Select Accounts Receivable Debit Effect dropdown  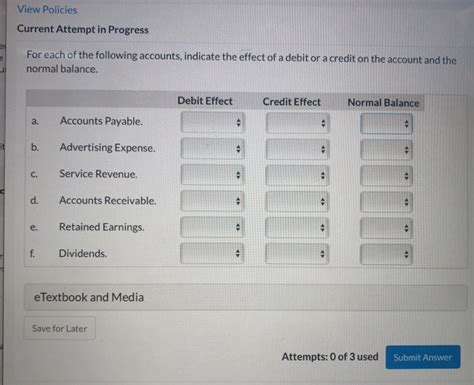pyautogui.click(x=212, y=201)
